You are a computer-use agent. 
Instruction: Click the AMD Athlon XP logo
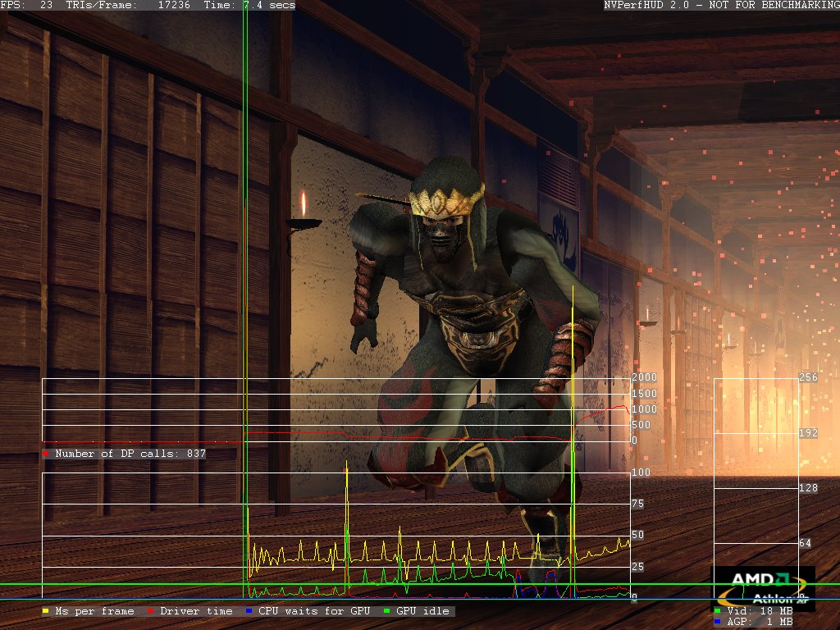coord(763,588)
